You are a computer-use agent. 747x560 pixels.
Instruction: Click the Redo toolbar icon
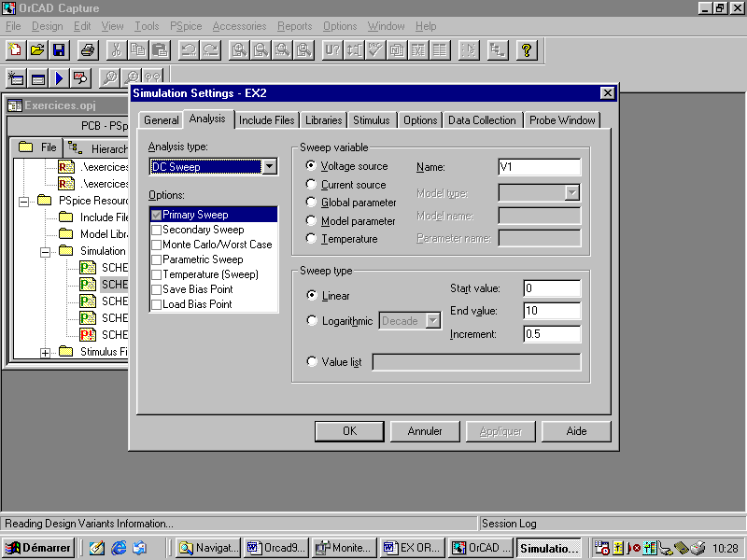coord(211,50)
